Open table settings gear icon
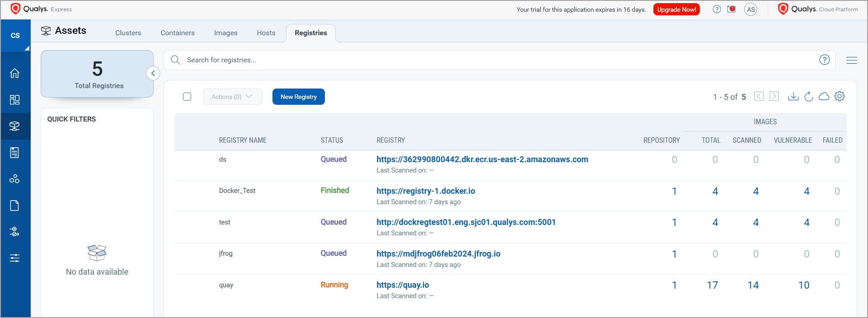The width and height of the screenshot is (868, 318). pos(840,96)
